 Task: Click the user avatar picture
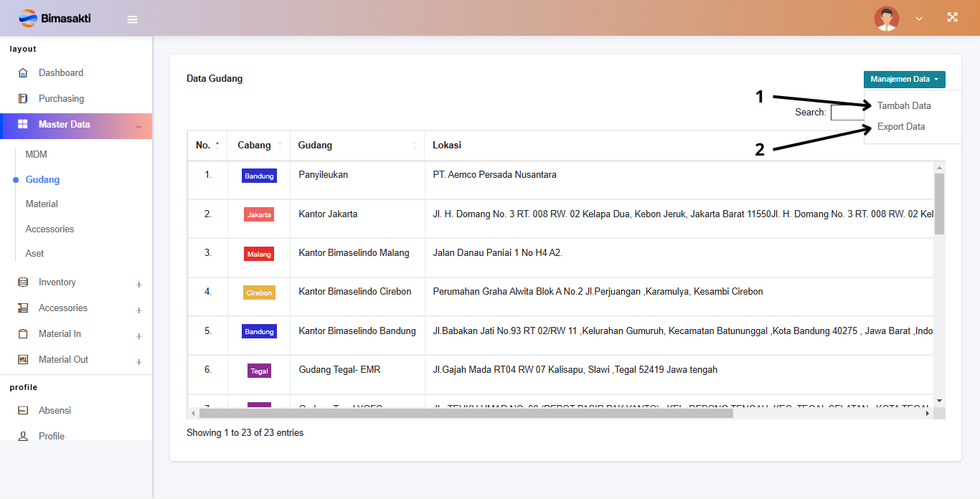886,19
